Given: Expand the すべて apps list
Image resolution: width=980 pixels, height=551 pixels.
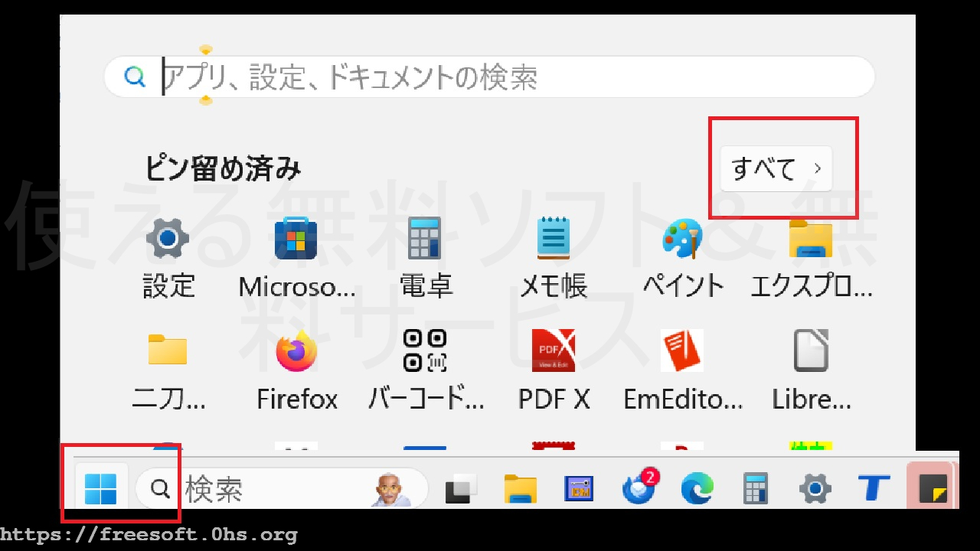Looking at the screenshot, I should point(776,168).
